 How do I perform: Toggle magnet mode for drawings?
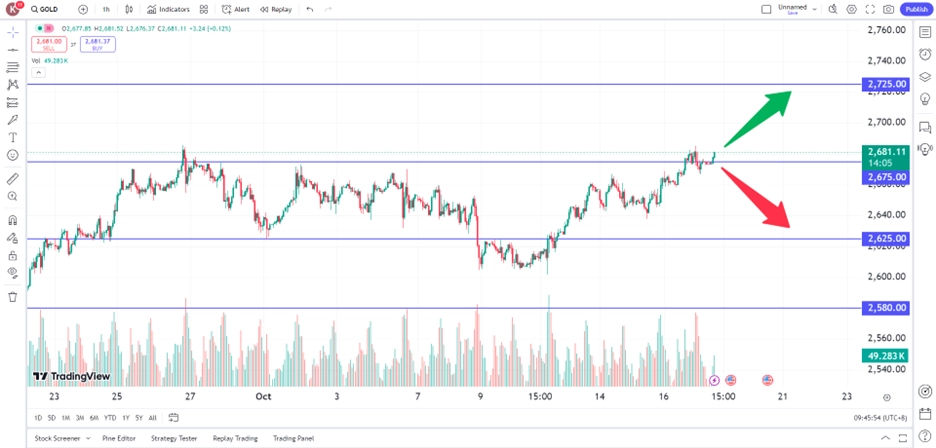click(x=13, y=220)
